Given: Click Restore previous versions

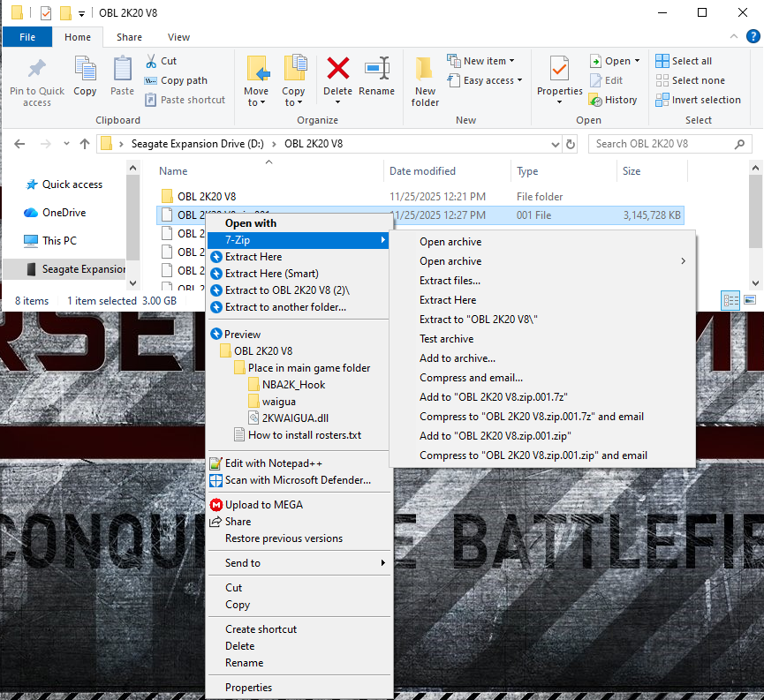Looking at the screenshot, I should coord(284,538).
